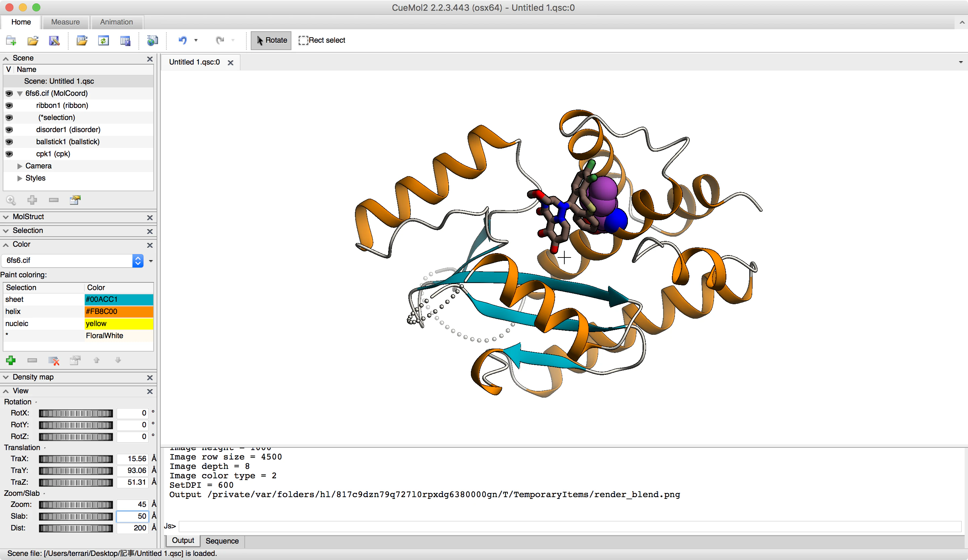
Task: Close the Scene panel
Action: tap(150, 59)
